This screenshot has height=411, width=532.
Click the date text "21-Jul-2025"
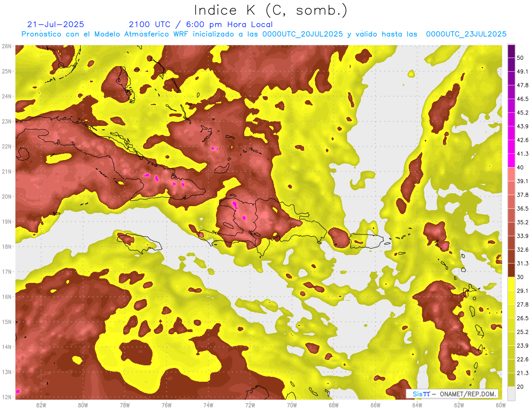tap(55, 24)
